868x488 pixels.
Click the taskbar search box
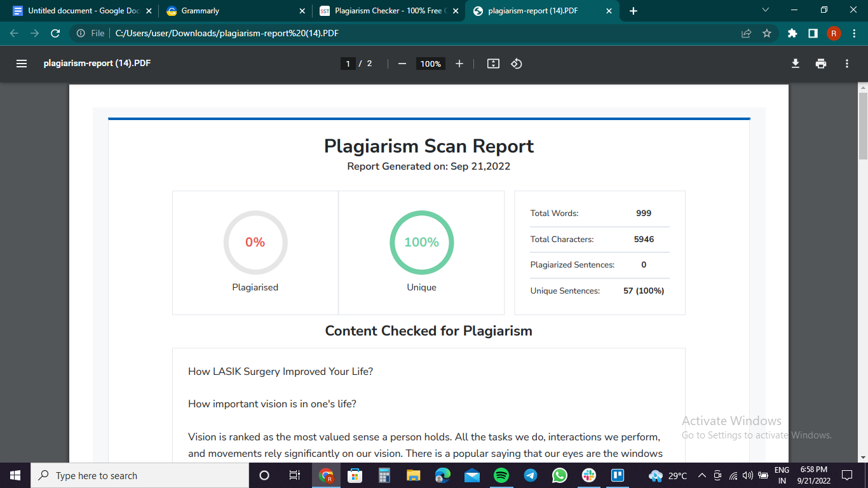pos(140,475)
